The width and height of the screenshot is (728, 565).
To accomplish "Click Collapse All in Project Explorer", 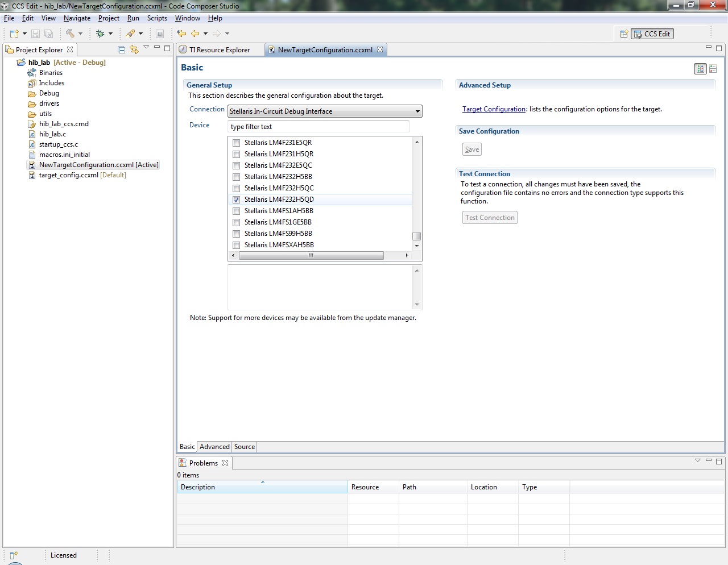I will pos(121,50).
